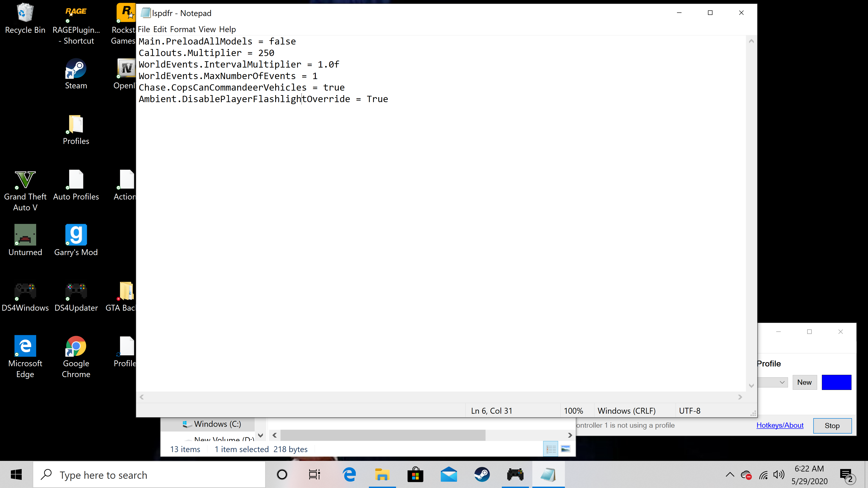Open Steam from the taskbar
The image size is (868, 488).
click(x=482, y=475)
